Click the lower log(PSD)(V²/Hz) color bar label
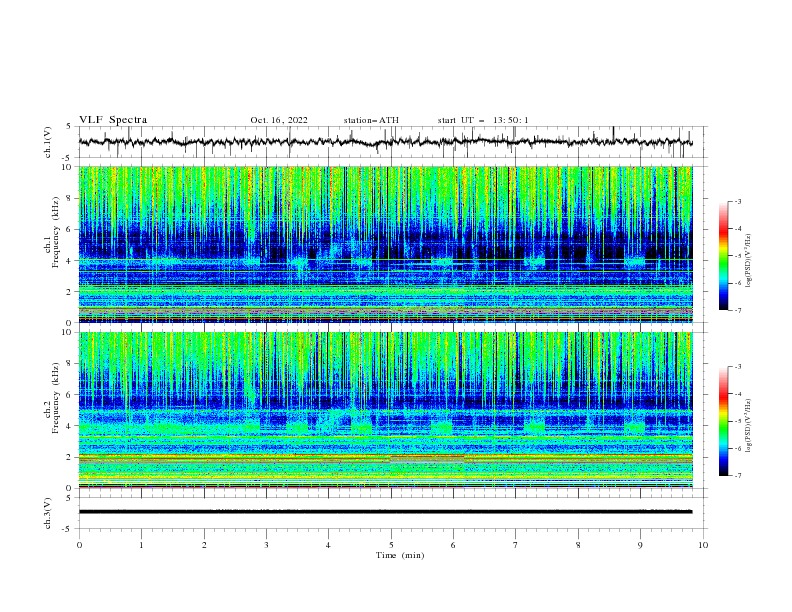792x612 pixels. (749, 426)
